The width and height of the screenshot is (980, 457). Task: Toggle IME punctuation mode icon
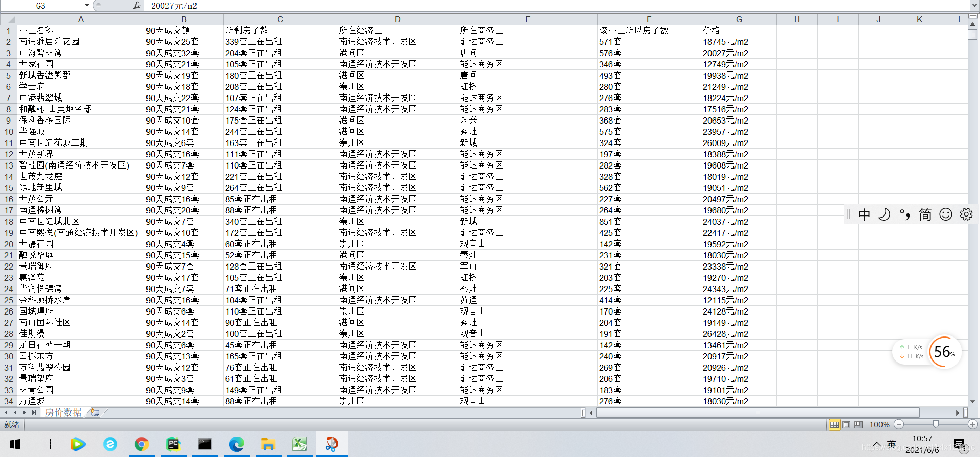905,214
